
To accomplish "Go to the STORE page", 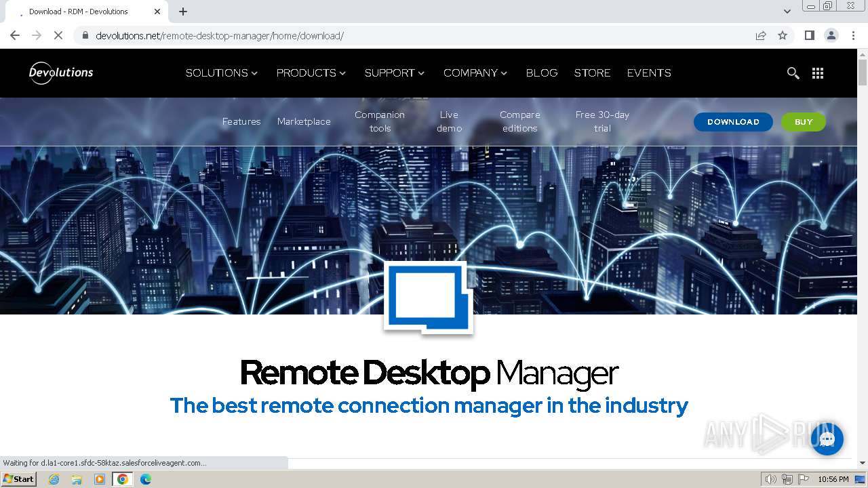I will tap(592, 73).
